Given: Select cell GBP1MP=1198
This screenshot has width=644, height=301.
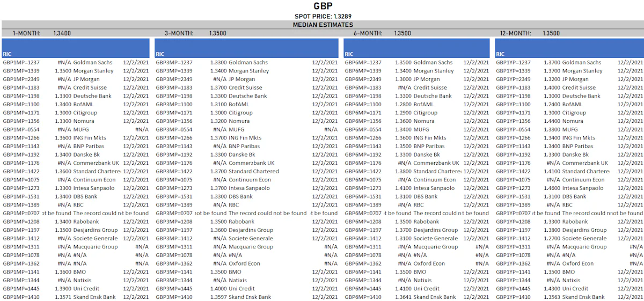Looking at the screenshot, I should pos(21,96).
